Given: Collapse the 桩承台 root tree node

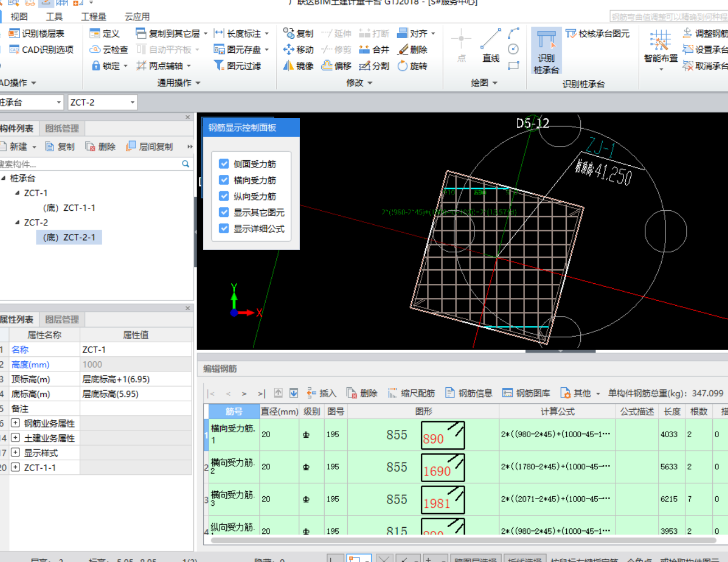Looking at the screenshot, I should point(3,178).
